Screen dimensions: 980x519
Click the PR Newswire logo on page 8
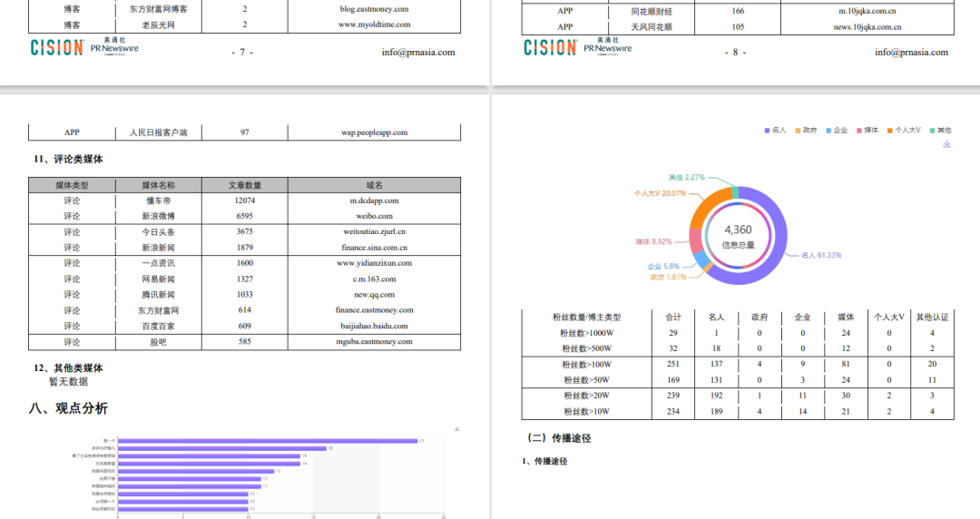point(608,48)
